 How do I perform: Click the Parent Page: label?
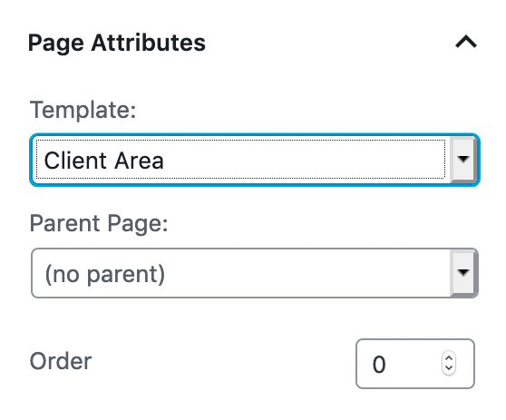tap(99, 224)
